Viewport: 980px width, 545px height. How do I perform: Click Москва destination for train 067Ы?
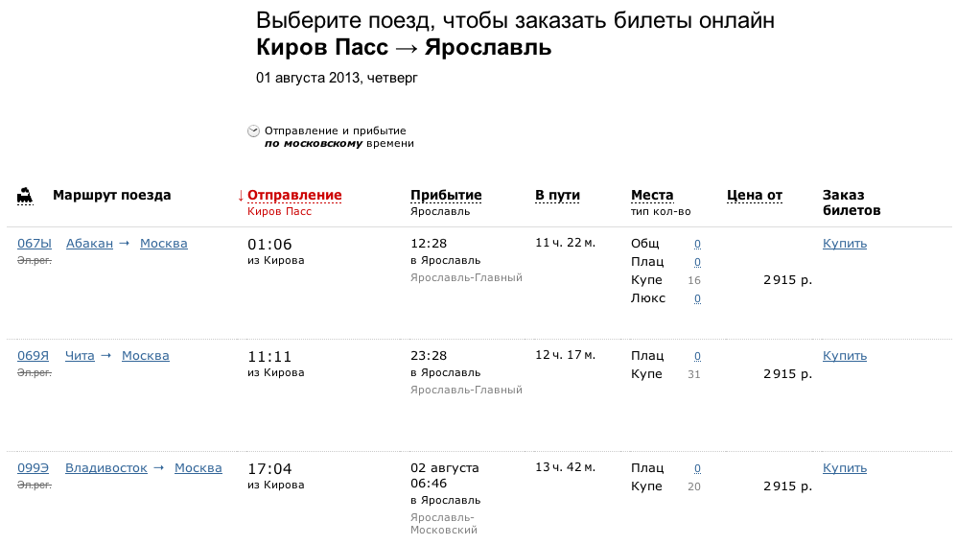[x=164, y=244]
